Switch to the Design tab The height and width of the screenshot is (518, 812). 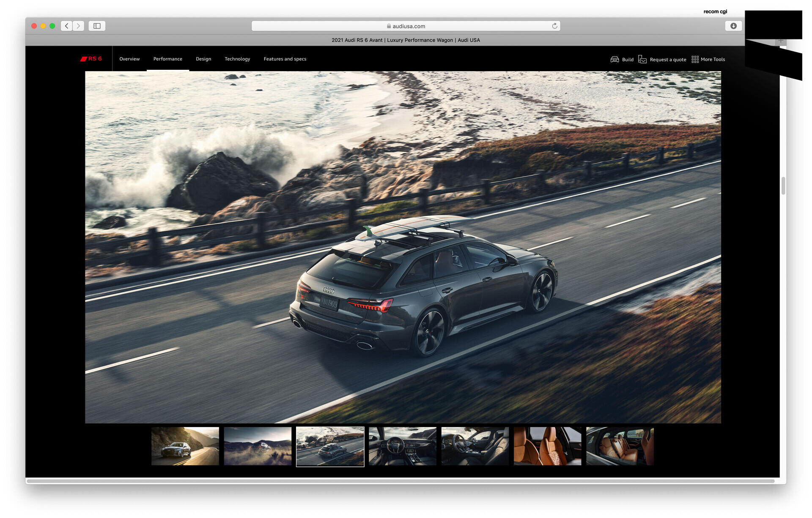tap(203, 59)
